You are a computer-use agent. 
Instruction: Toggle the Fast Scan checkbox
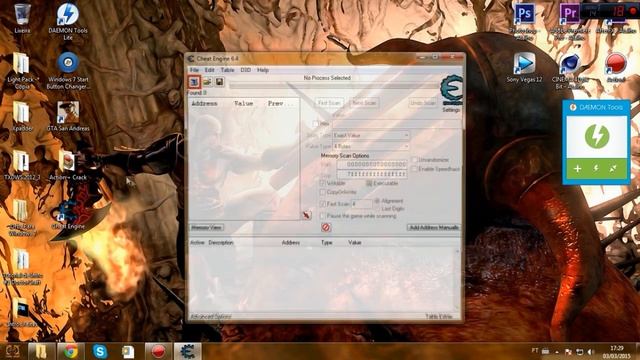(x=323, y=203)
